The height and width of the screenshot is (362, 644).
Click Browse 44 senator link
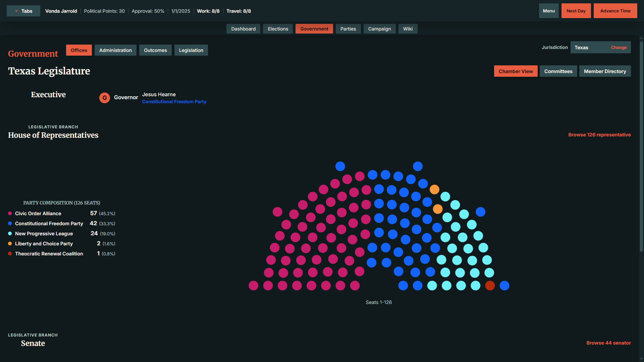(608, 343)
